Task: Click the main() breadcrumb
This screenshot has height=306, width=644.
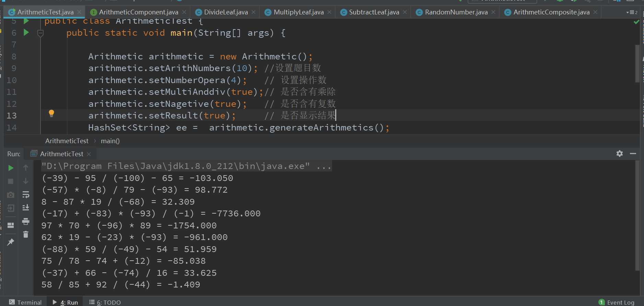Action: point(110,141)
